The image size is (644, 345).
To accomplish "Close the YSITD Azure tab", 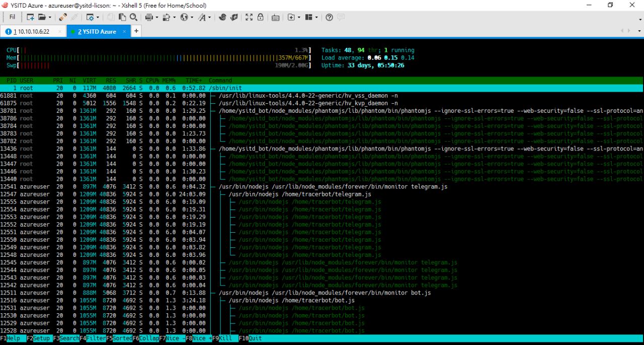I will tap(125, 31).
